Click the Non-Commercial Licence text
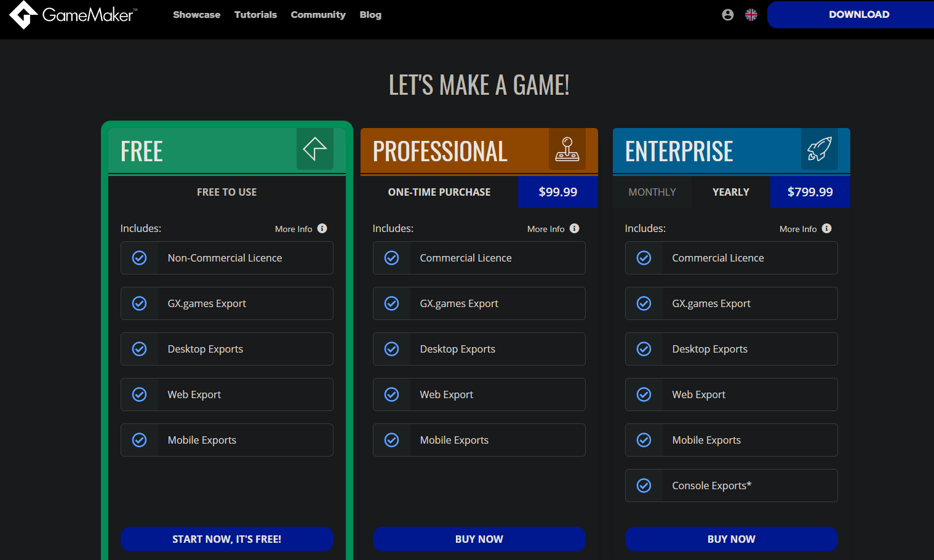The height and width of the screenshot is (560, 934). tap(225, 258)
